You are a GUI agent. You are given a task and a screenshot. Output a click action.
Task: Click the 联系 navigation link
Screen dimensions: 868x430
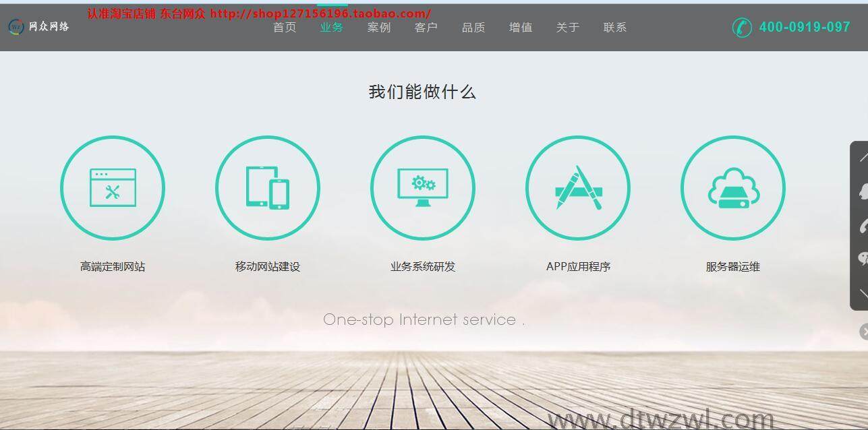[x=615, y=27]
